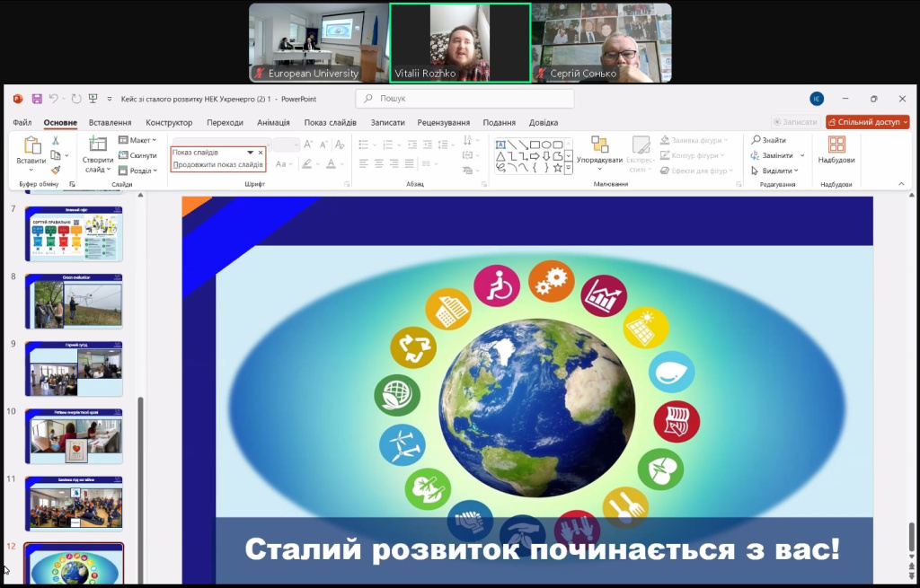
Task: Start slideshow from the quick access toolbar icon
Action: (93, 99)
